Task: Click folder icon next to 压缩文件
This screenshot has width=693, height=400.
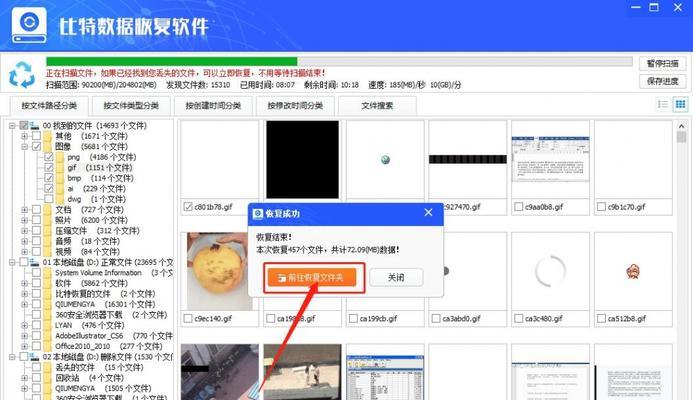Action: click(48, 231)
